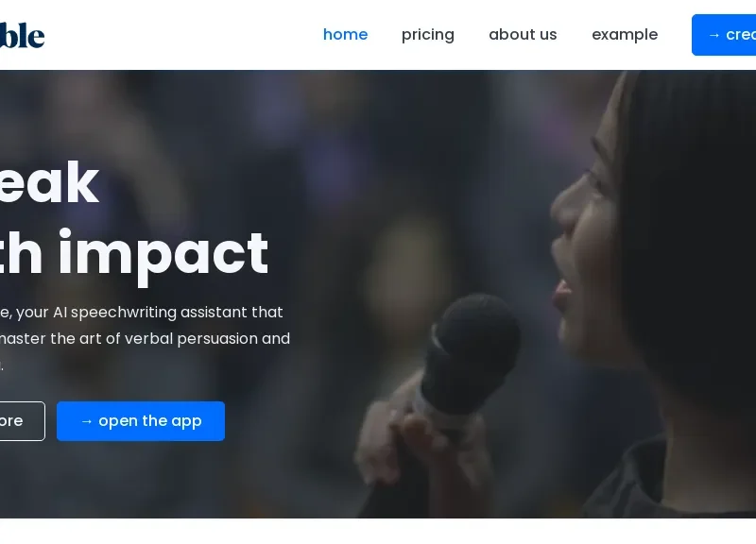Click the arrow icon in create button
This screenshot has height=544, width=756.
(714, 35)
